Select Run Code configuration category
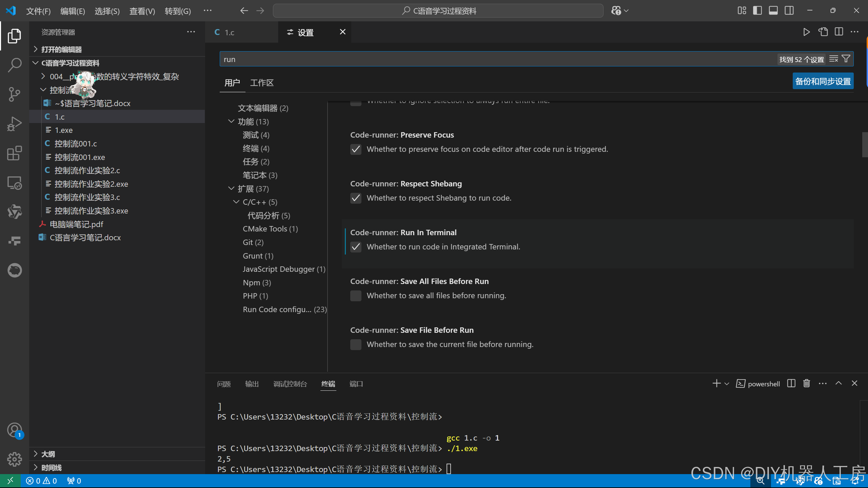Screen dimensions: 868x488 point(284,309)
